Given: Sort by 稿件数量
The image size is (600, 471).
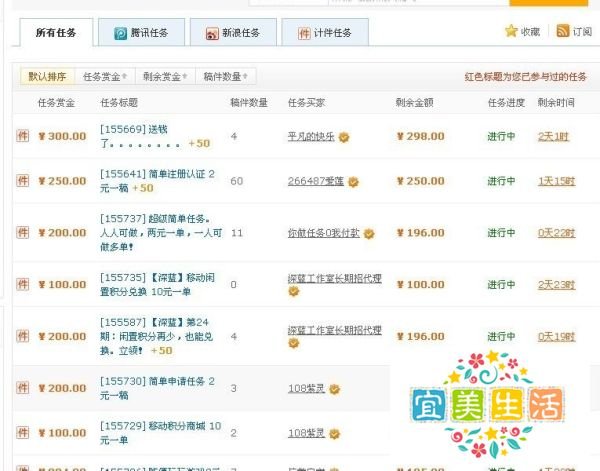Looking at the screenshot, I should 225,77.
